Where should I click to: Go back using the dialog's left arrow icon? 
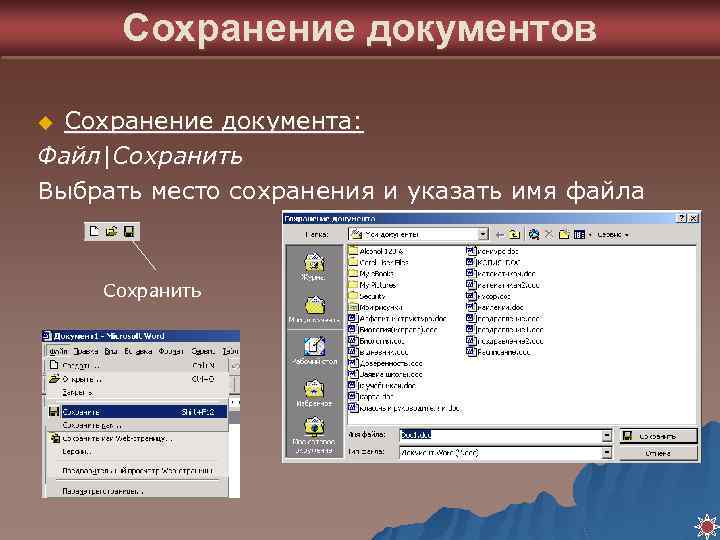click(500, 235)
